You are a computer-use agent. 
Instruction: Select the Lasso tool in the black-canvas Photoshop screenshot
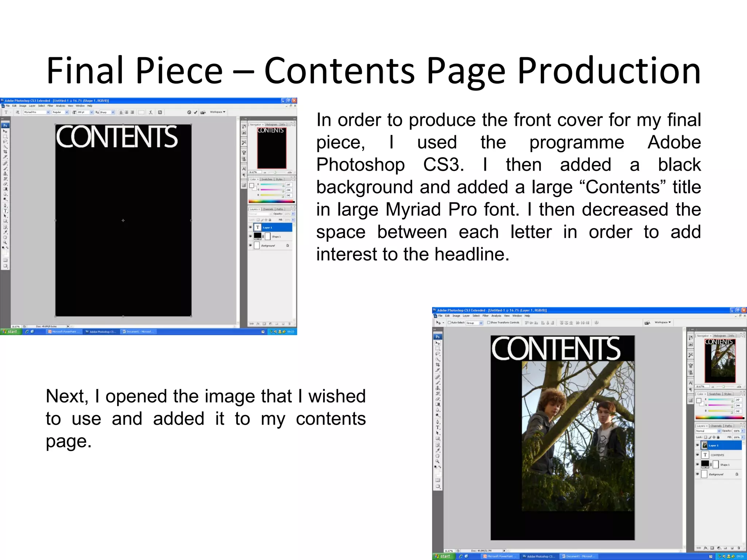[x=5, y=141]
